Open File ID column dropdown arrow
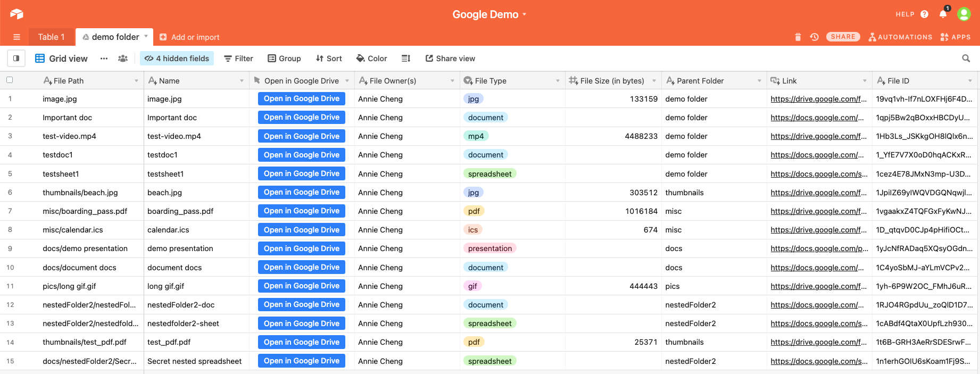 tap(970, 81)
